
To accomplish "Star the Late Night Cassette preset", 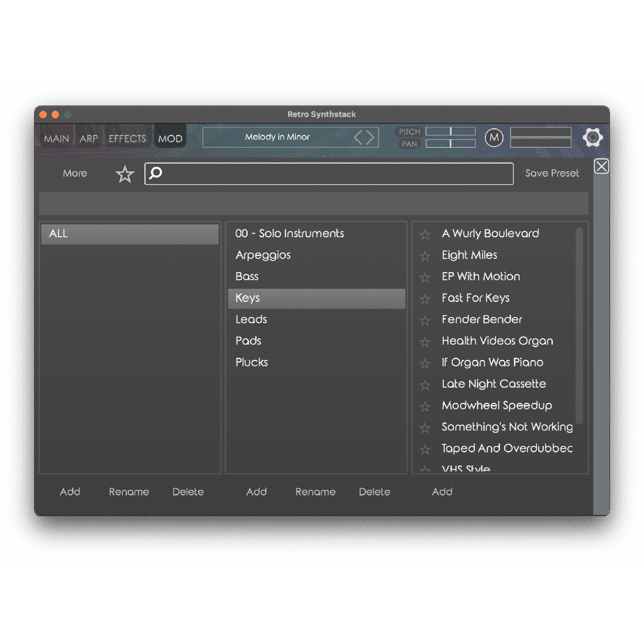I will (x=425, y=385).
